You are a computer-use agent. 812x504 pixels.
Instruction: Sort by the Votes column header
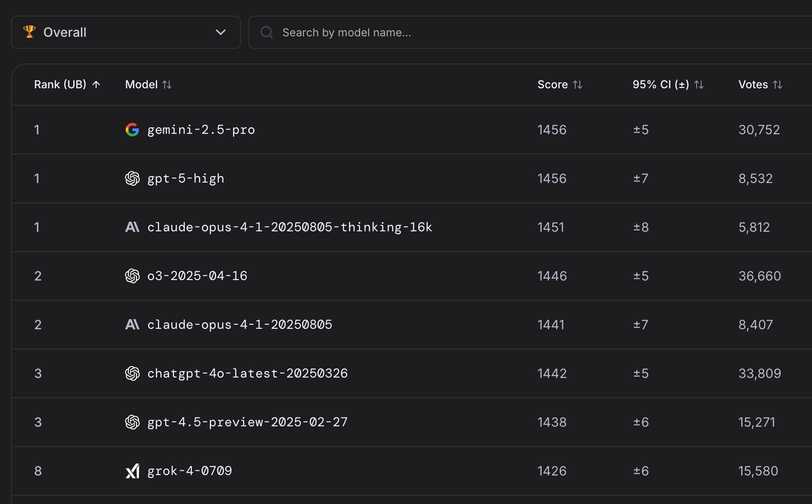(x=760, y=85)
